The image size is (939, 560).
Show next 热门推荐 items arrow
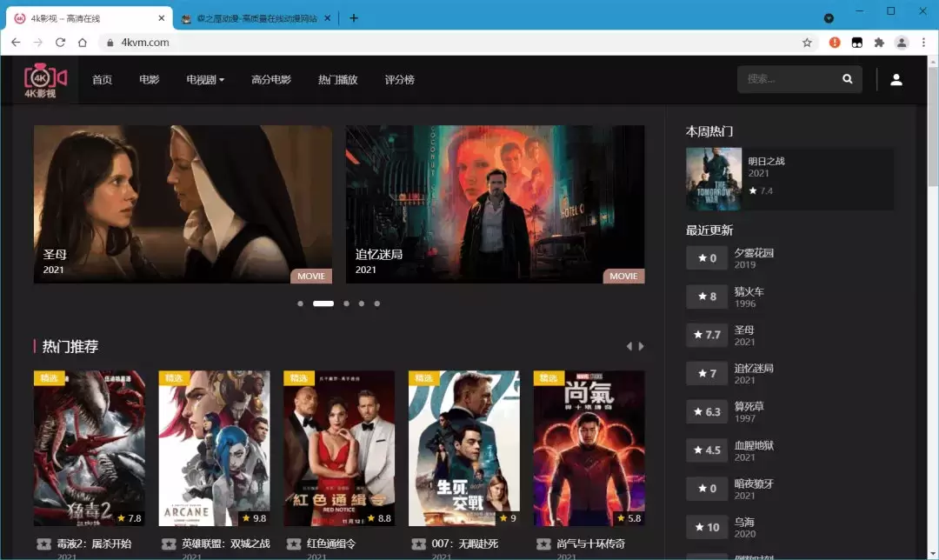coord(642,346)
